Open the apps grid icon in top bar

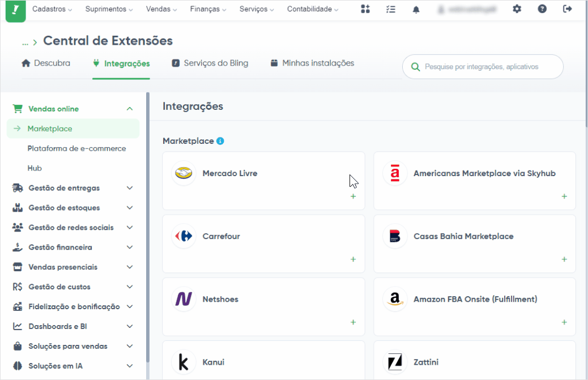point(365,9)
